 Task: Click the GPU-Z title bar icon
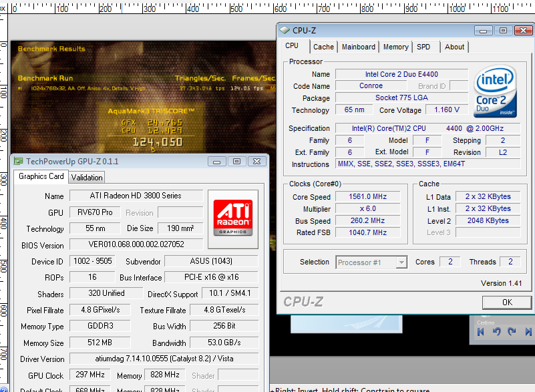18,162
